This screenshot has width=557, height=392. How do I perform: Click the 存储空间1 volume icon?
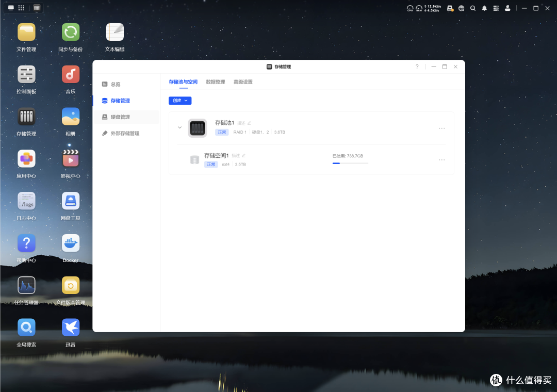click(194, 160)
